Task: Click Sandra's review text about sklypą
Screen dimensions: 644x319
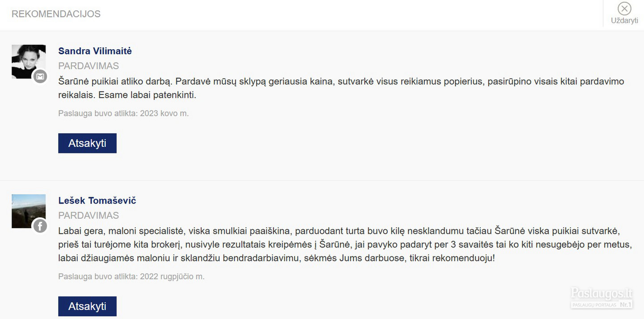Action: click(x=341, y=88)
